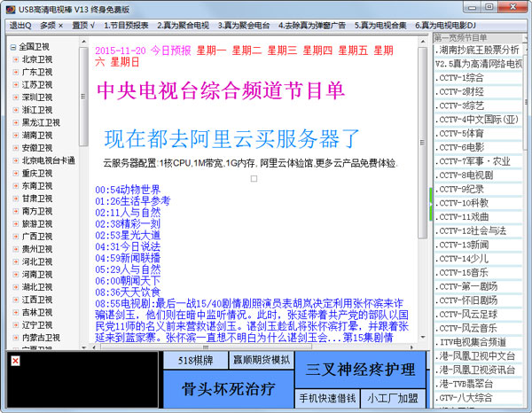The height and width of the screenshot is (413, 532).
Task: Select 旅游卫视 channel in tree
Action: [37, 224]
